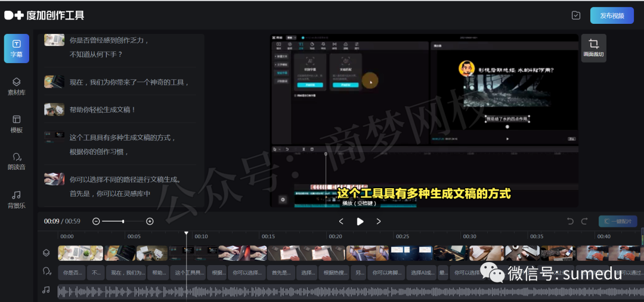Click the 00:30 mark on timeline ruler
The height and width of the screenshot is (302, 644).
pos(469,236)
